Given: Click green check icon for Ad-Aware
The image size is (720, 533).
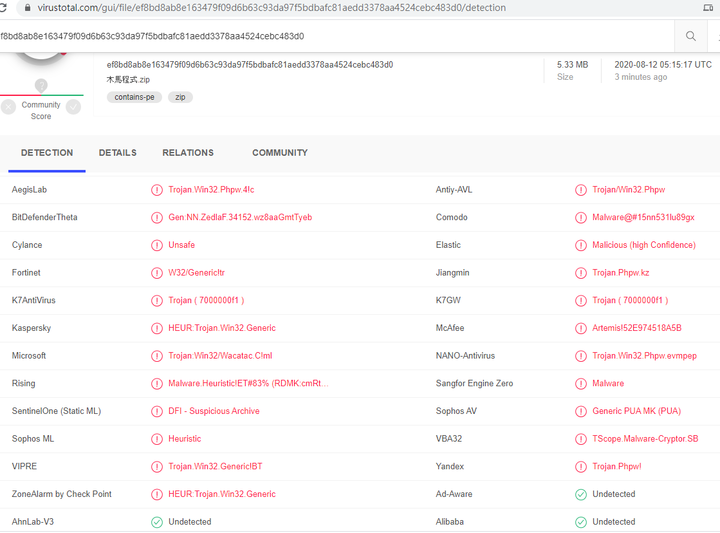Looking at the screenshot, I should click(x=581, y=494).
